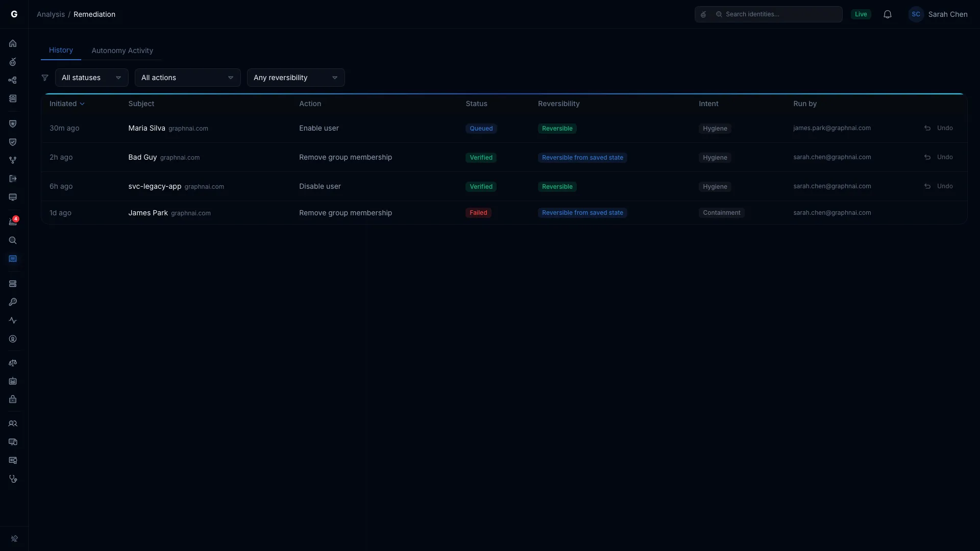Open the certificate sidebar icon
Image resolution: width=980 pixels, height=551 pixels.
[x=13, y=460]
